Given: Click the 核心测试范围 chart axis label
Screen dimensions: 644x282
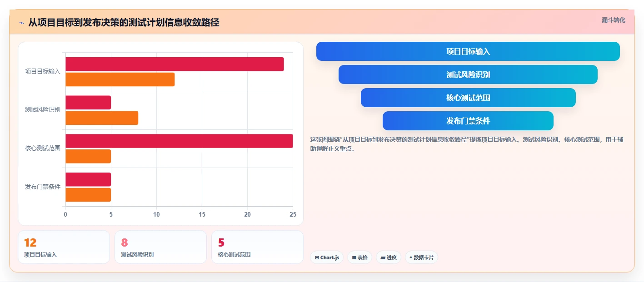Looking at the screenshot, I should 43,148.
